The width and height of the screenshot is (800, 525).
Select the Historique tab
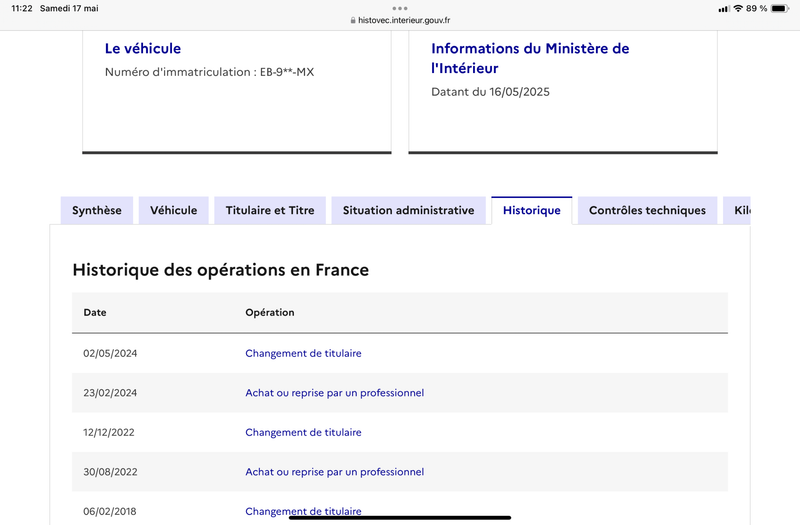pyautogui.click(x=531, y=210)
